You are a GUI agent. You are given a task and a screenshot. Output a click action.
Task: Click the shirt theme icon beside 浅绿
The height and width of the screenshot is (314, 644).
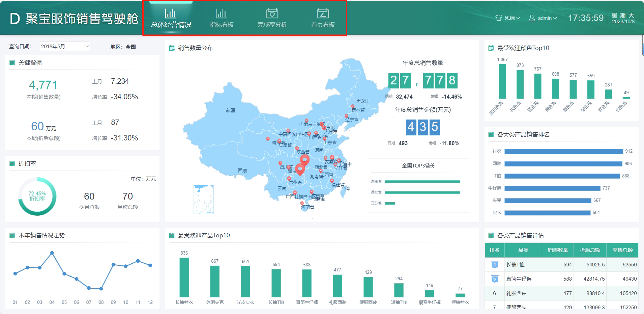(499, 18)
